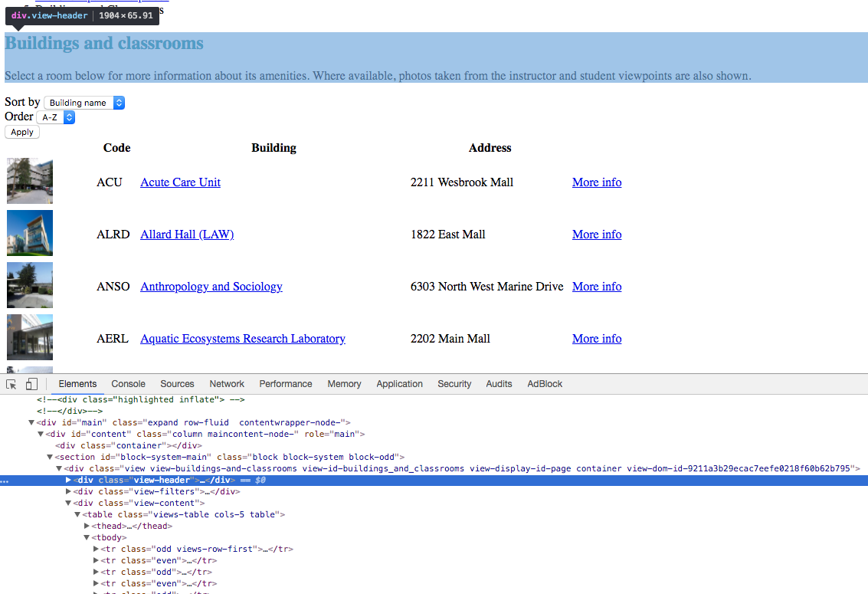This screenshot has width=868, height=594.
Task: Expand the view-header div node
Action: [68, 480]
